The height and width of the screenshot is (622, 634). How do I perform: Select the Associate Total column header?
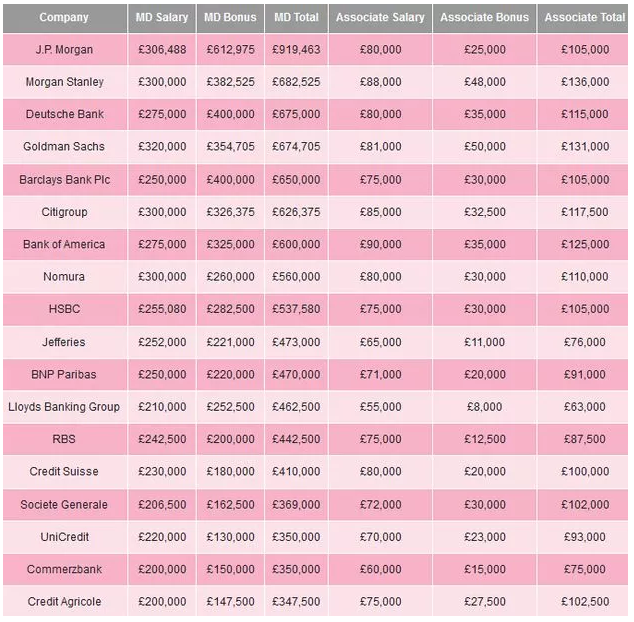click(x=584, y=17)
